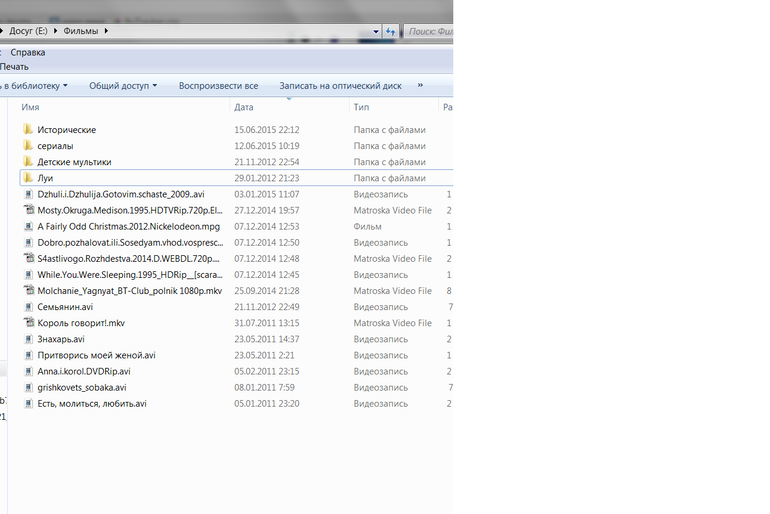
Task: Click the Anna.i.korol.DVDRip.avi file icon
Action: (x=28, y=371)
